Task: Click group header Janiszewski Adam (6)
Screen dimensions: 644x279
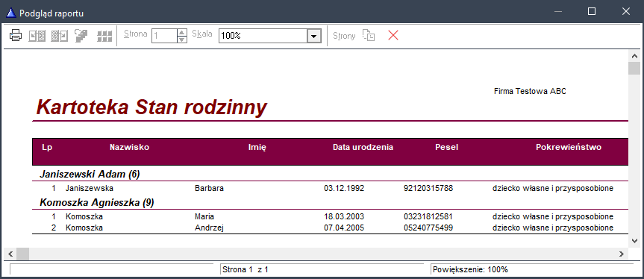Action: [90, 175]
